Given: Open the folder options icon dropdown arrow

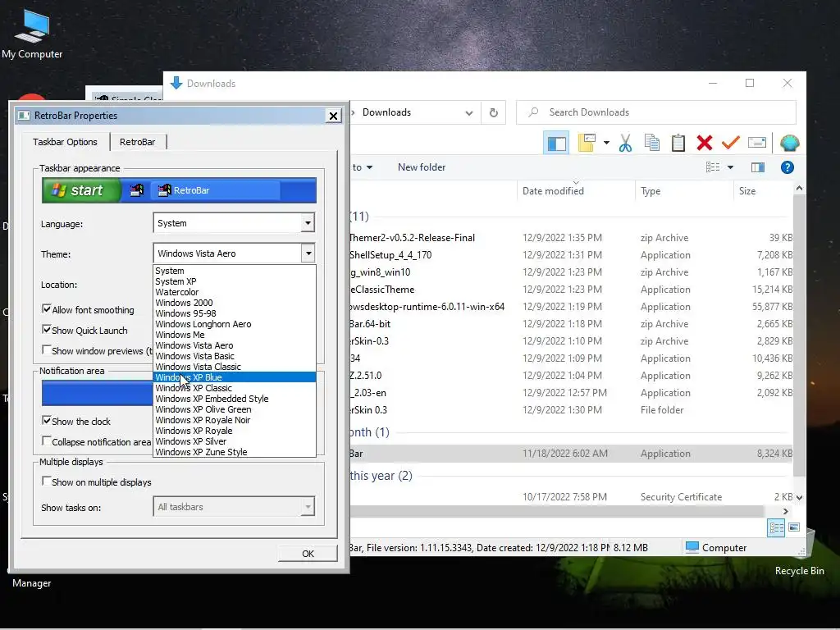Looking at the screenshot, I should (606, 143).
